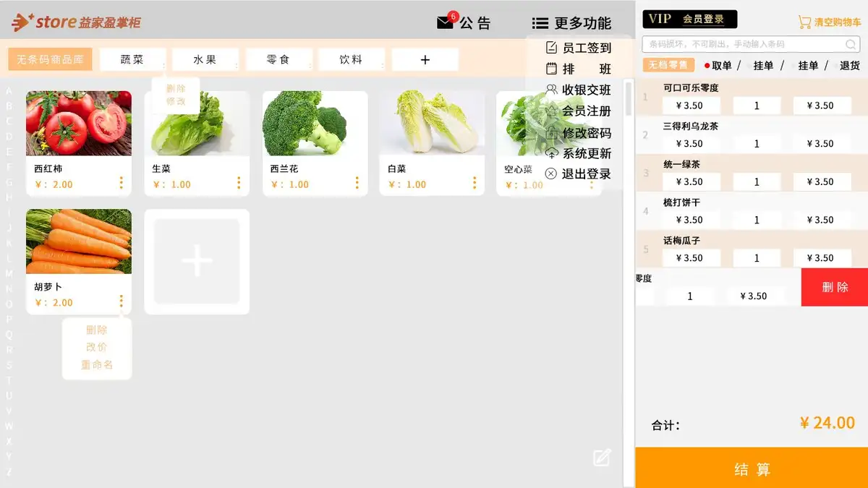
Task: Click quantity field of 可口可乐零度
Action: click(x=757, y=106)
